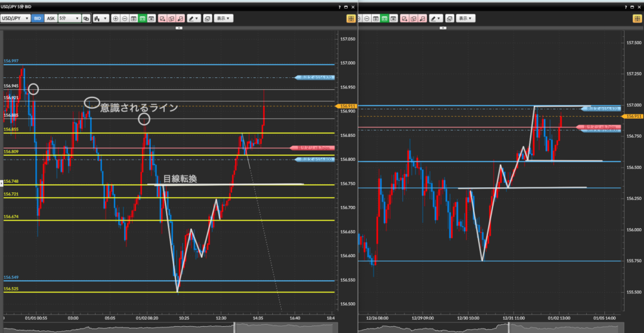Image resolution: width=644 pixels, height=333 pixels.
Task: Click the chart type candlestick dropdown
Action: (101, 18)
